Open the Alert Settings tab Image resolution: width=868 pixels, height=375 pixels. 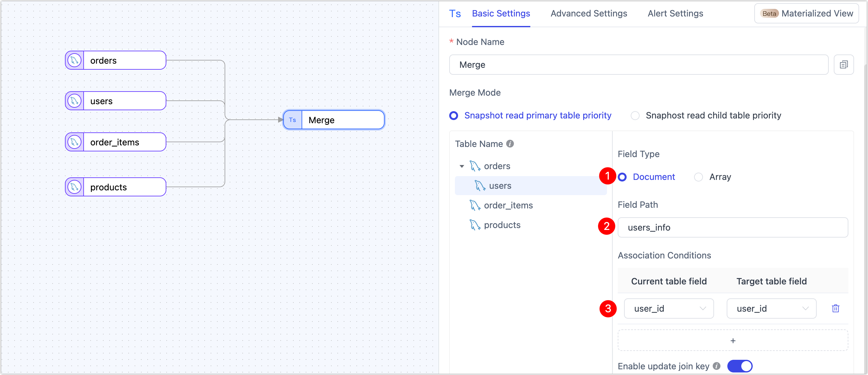675,14
